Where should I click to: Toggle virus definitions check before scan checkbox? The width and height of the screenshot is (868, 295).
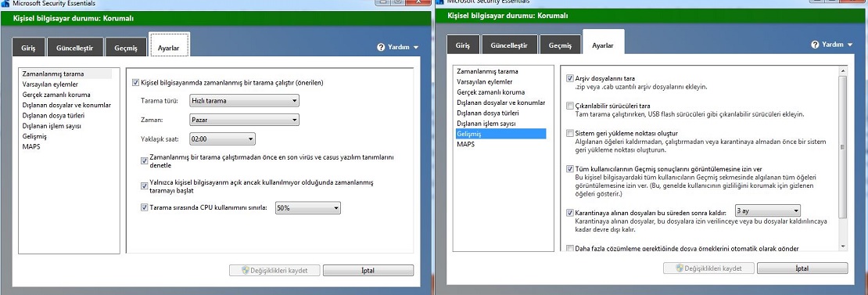point(145,161)
